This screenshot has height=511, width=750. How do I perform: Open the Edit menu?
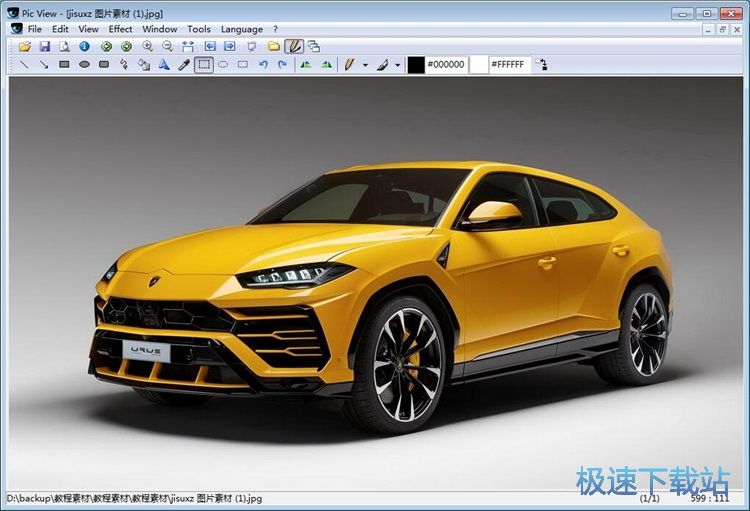(60, 29)
